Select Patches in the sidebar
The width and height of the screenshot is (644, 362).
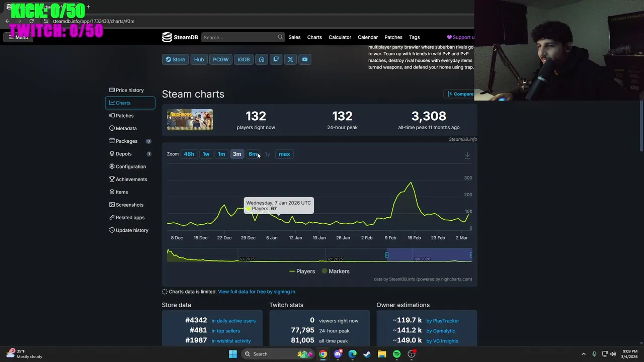tap(130, 116)
